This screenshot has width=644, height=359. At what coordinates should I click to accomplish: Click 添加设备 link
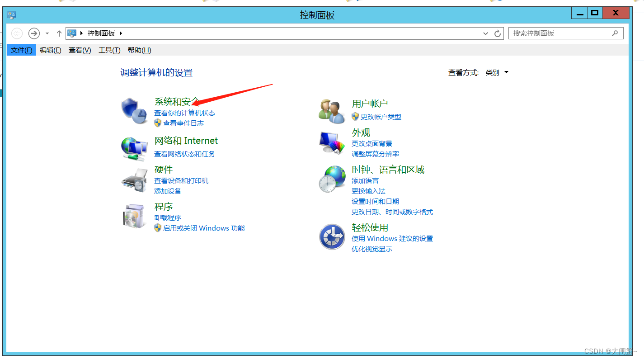pyautogui.click(x=168, y=191)
